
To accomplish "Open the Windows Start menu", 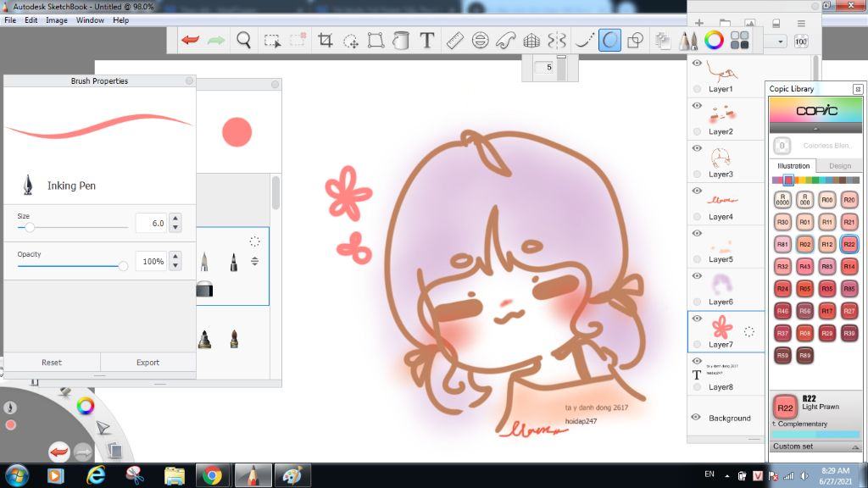I will [17, 475].
